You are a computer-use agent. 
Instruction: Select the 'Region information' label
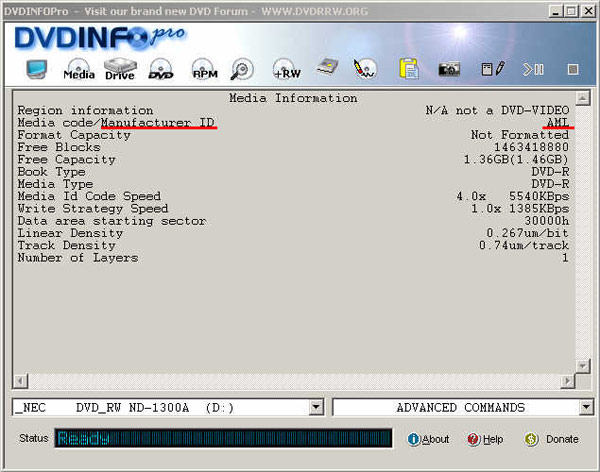click(85, 111)
